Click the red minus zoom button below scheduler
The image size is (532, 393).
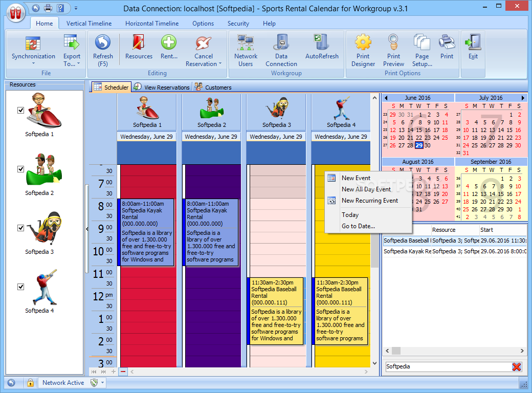pos(123,372)
